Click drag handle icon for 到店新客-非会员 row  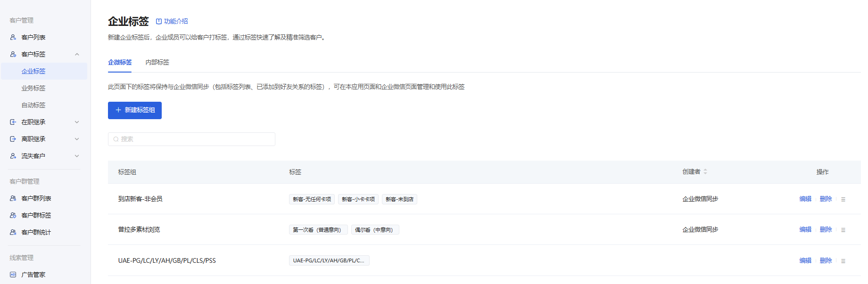point(843,199)
